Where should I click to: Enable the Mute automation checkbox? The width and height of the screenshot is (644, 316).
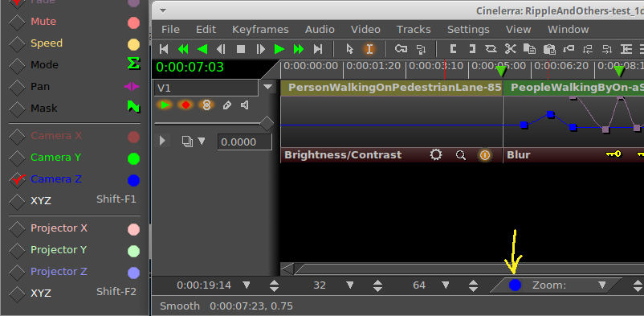[x=17, y=23]
